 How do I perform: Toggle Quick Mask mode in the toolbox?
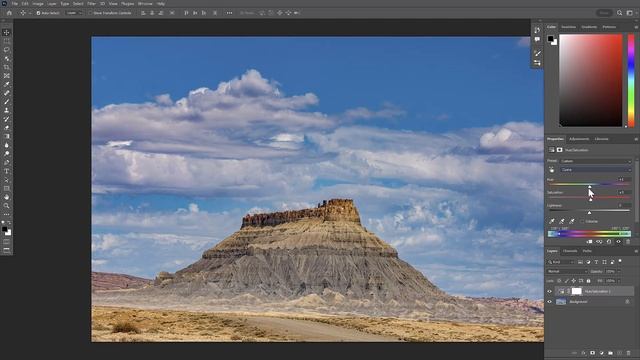point(7,242)
